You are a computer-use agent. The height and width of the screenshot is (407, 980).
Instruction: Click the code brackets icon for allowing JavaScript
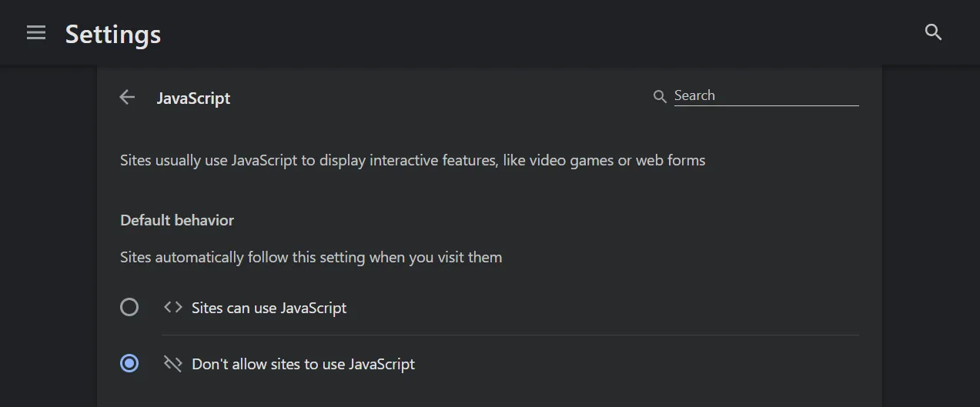pos(173,308)
